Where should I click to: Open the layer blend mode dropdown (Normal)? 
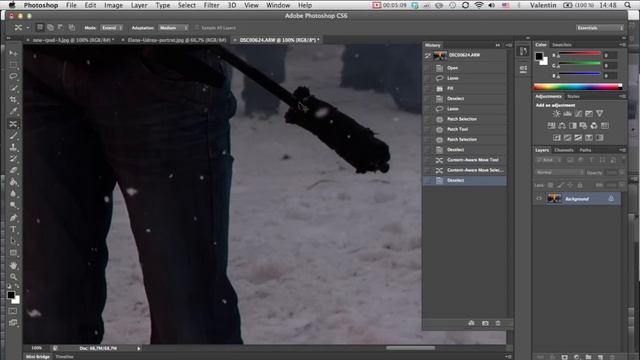pyautogui.click(x=559, y=173)
